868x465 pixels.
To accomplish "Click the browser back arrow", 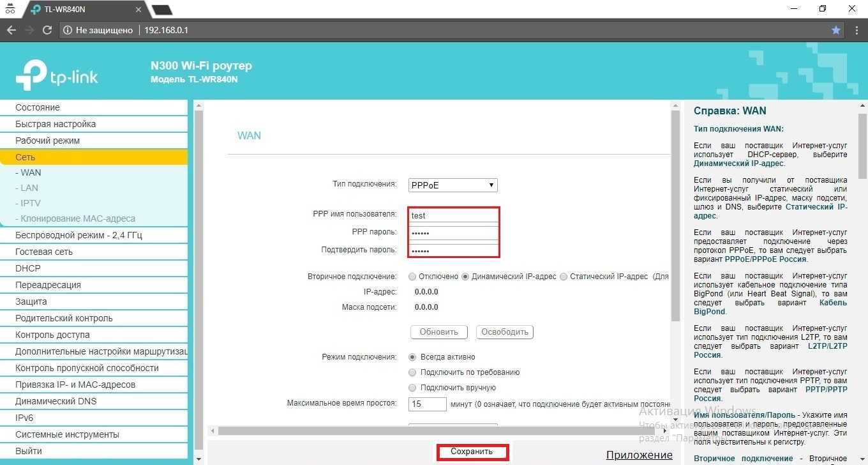I will (11, 30).
